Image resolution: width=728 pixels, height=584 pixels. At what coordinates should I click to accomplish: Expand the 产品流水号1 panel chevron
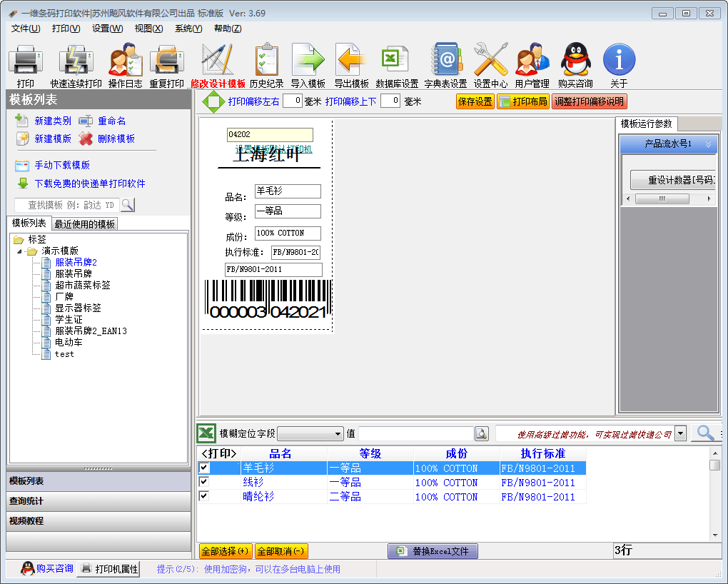708,144
